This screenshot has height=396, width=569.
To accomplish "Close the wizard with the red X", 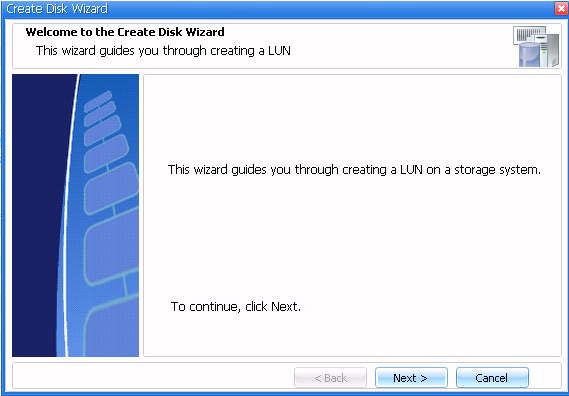I will (561, 9).
